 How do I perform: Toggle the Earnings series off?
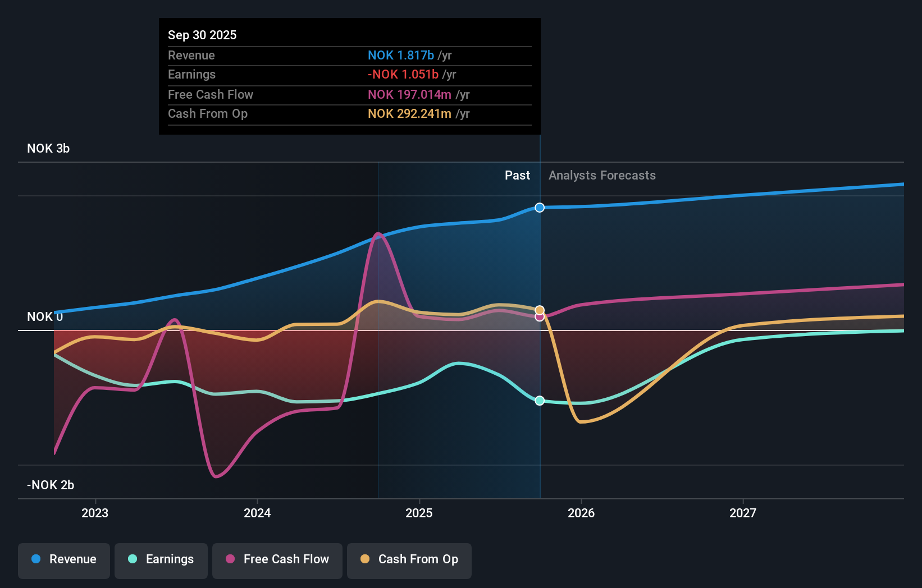[161, 561]
